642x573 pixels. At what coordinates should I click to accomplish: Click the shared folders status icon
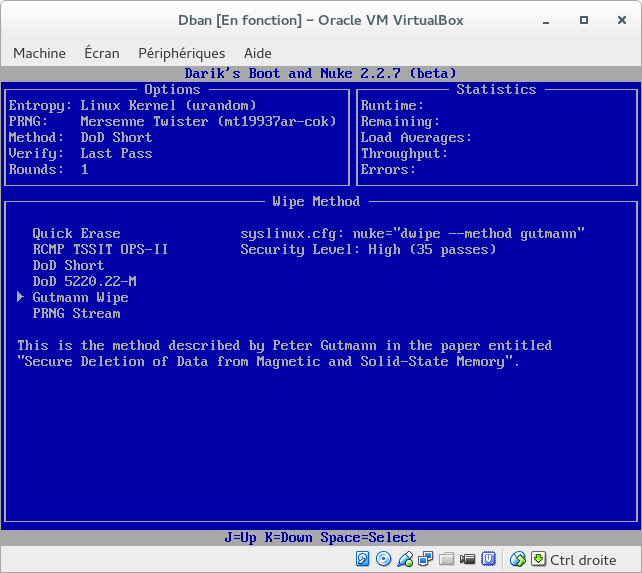[446, 559]
